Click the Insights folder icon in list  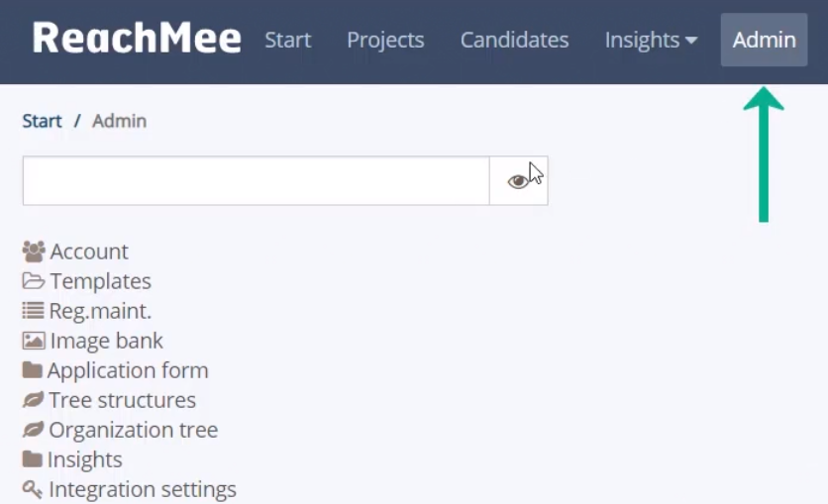tap(32, 459)
